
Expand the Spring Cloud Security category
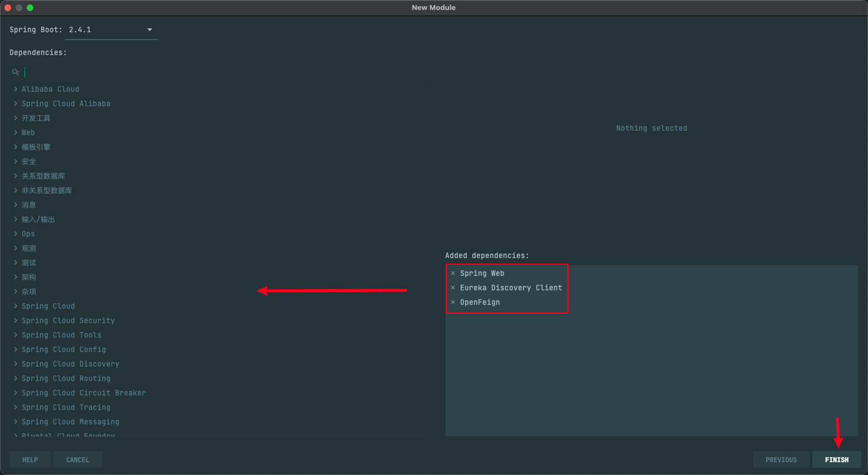click(16, 320)
